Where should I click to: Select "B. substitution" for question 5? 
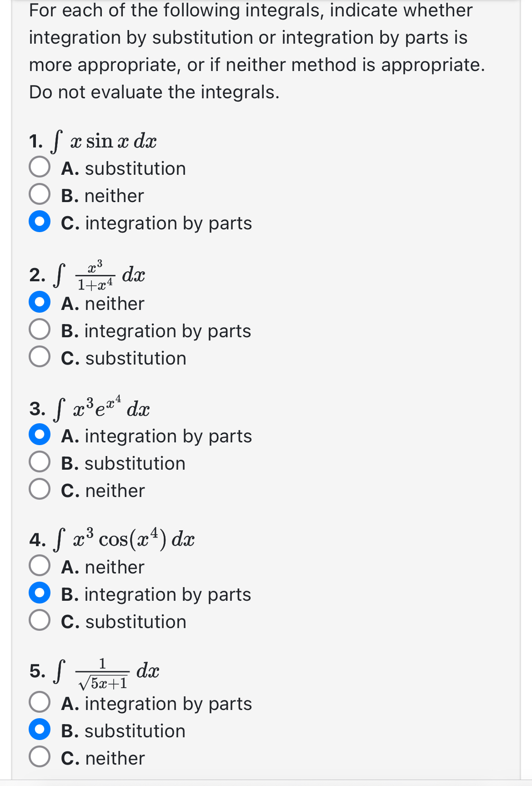pyautogui.click(x=41, y=730)
